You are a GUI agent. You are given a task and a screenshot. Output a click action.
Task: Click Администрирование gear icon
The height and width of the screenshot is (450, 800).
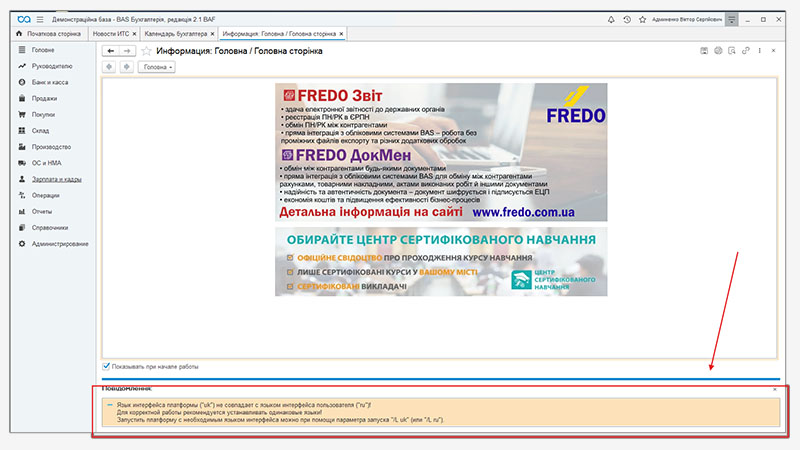point(22,244)
